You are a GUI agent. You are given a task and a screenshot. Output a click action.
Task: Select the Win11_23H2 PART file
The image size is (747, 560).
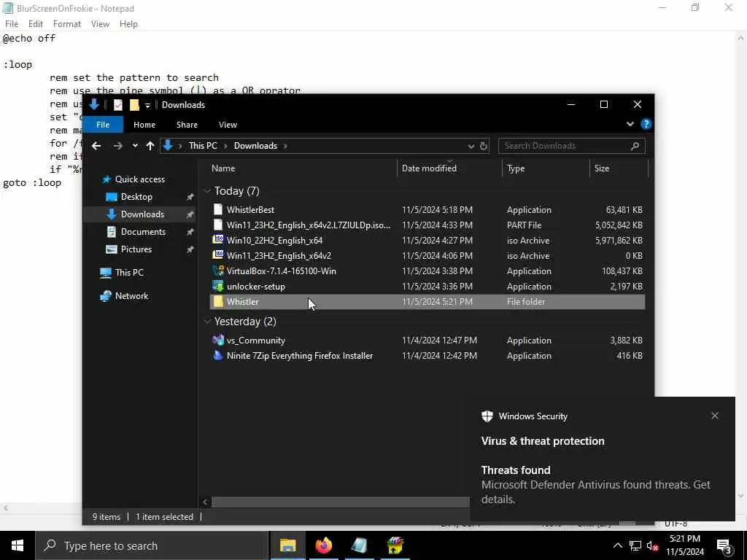tap(427, 225)
